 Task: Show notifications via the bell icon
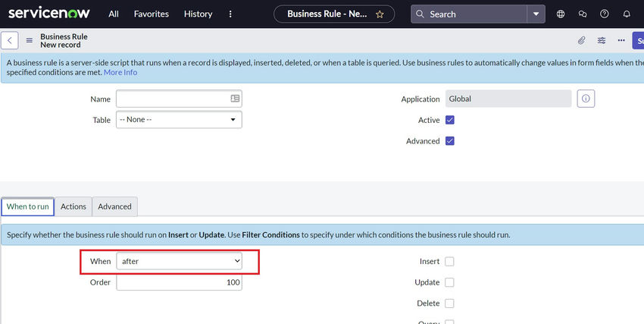pos(627,14)
